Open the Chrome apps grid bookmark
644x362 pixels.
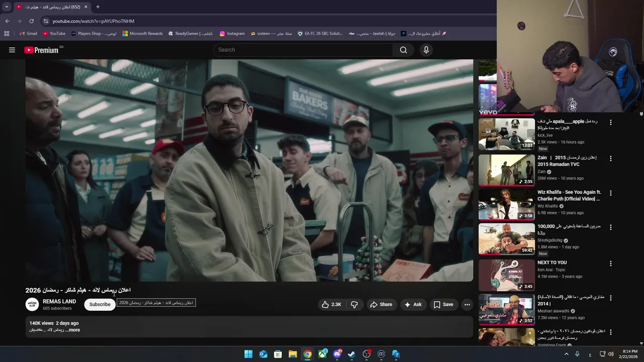point(7,34)
